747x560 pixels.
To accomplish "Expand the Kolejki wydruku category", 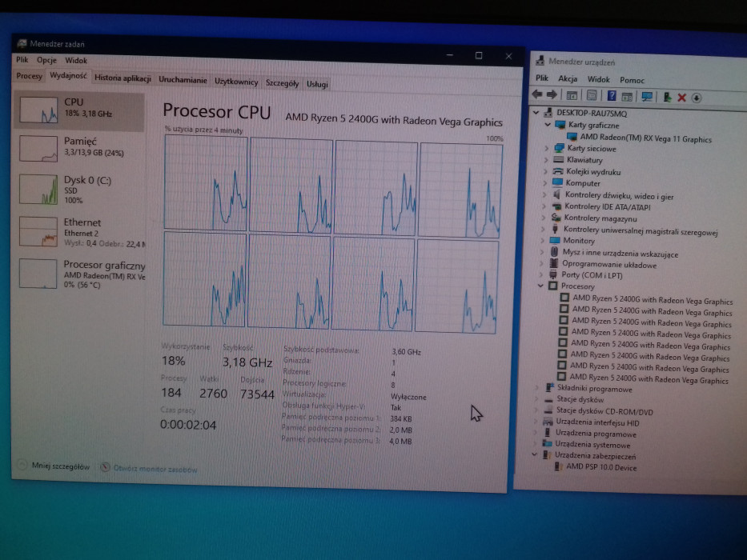I will (x=545, y=171).
